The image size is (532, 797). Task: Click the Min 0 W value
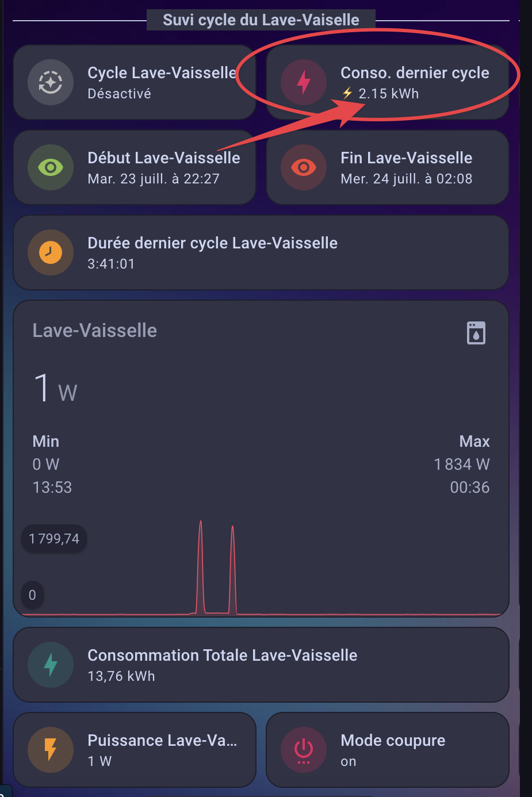click(x=46, y=464)
